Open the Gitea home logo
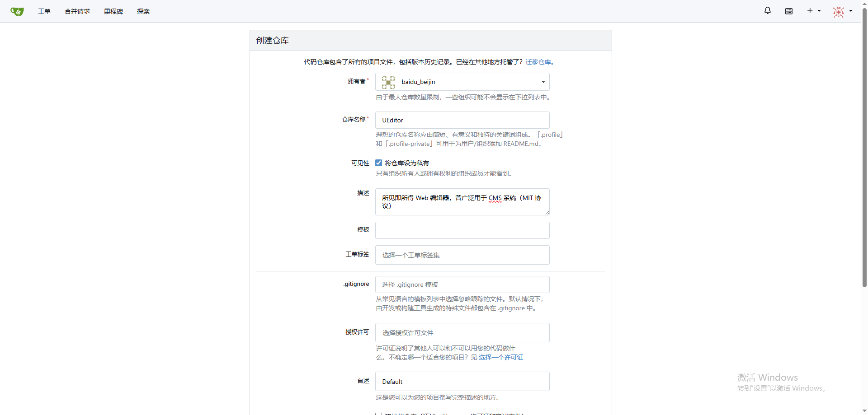 click(17, 11)
